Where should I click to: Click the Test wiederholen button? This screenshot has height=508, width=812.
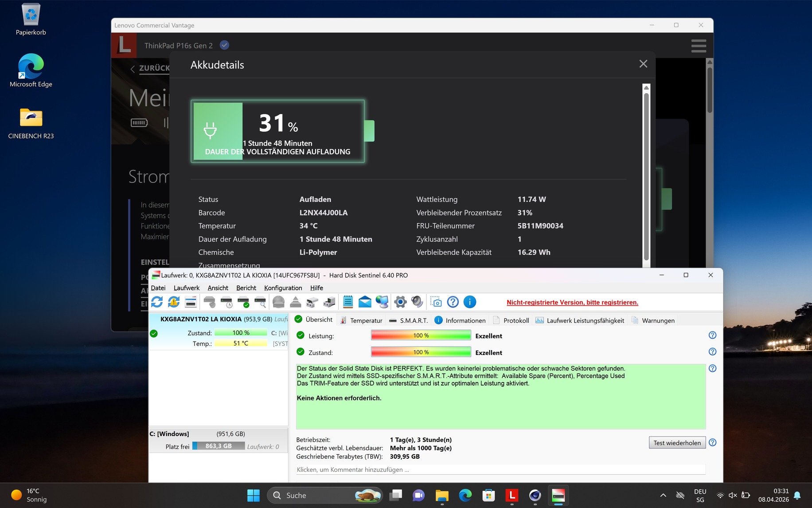click(677, 443)
